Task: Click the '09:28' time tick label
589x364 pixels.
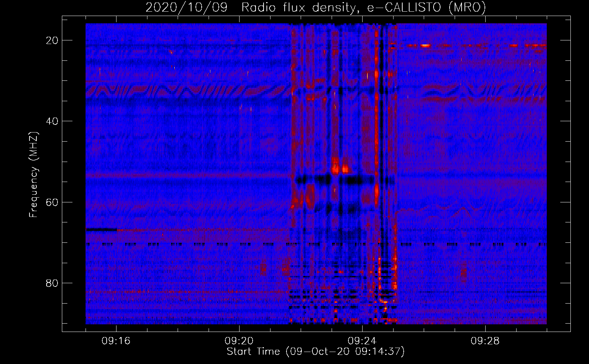Action: tap(485, 341)
